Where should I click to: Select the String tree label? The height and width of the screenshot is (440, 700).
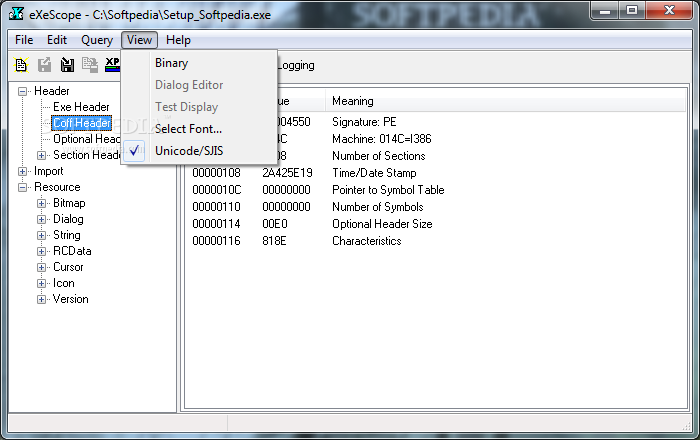point(67,236)
